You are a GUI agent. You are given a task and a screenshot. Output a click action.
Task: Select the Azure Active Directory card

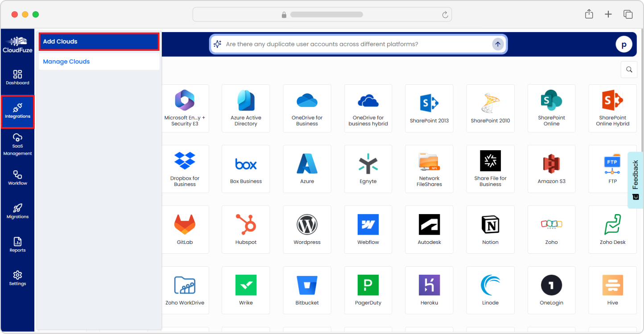coord(246,108)
